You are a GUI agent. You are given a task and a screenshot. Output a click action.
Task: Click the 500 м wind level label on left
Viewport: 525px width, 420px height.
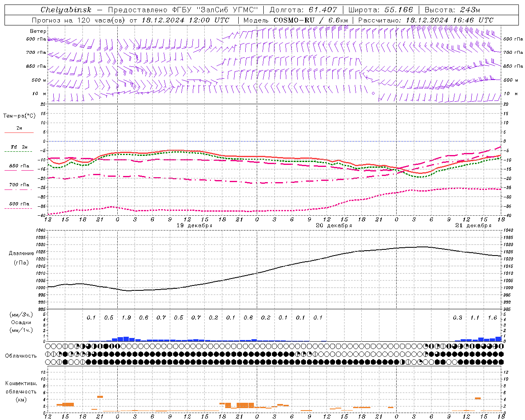click(x=39, y=80)
